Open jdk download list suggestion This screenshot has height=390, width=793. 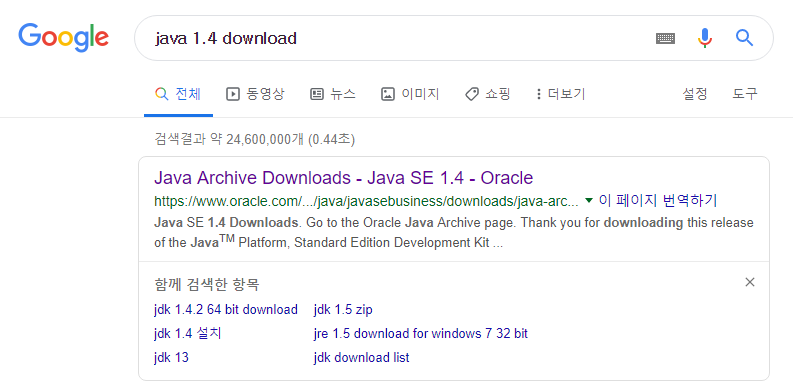(x=361, y=358)
